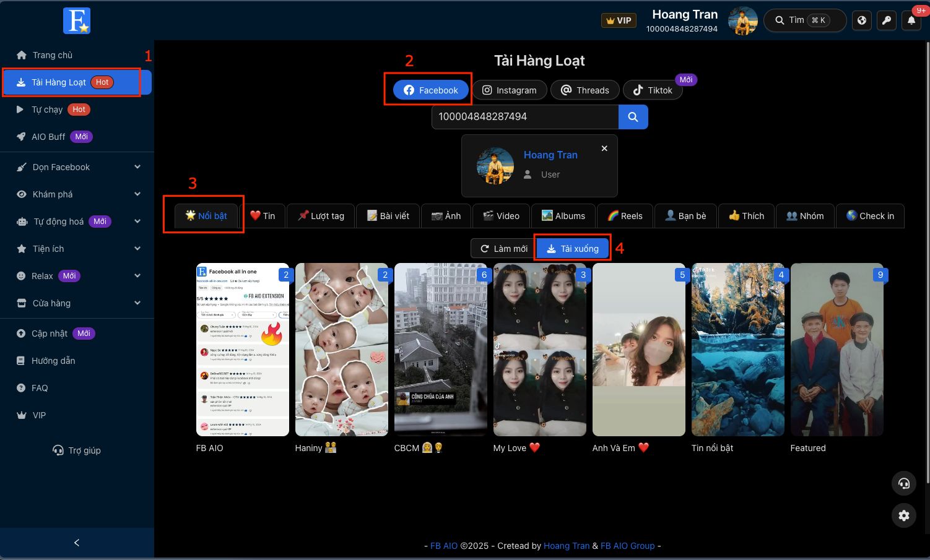The width and height of the screenshot is (930, 560).
Task: Expand the Tự động hoá menu
Action: pos(77,222)
